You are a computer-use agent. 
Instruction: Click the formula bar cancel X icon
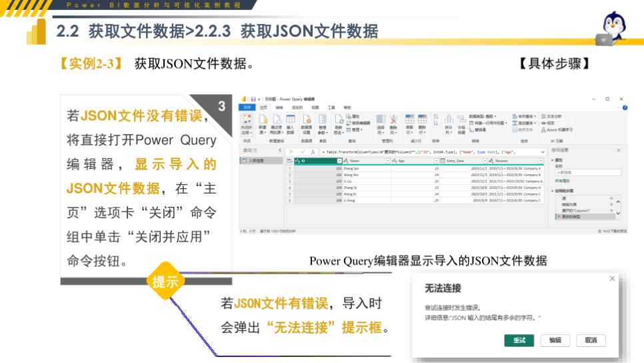291,151
